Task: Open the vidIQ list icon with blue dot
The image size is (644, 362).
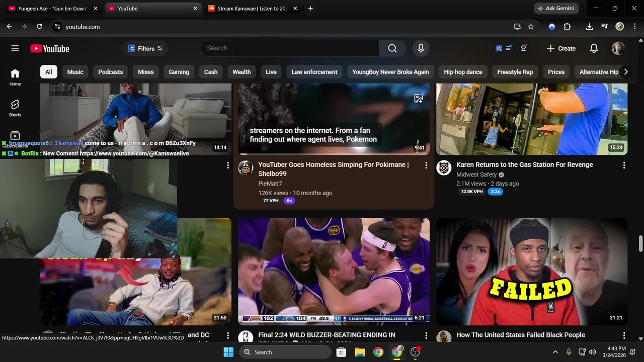Action: click(x=509, y=48)
